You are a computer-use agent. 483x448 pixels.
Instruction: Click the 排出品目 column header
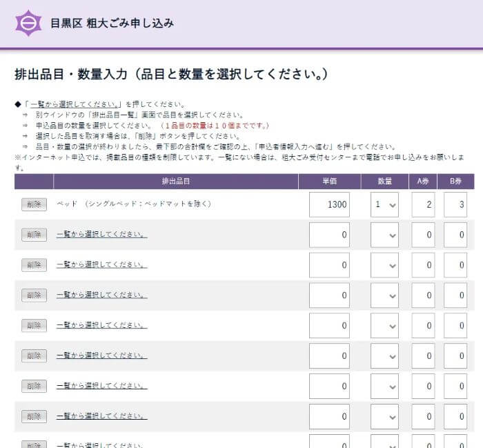(176, 181)
